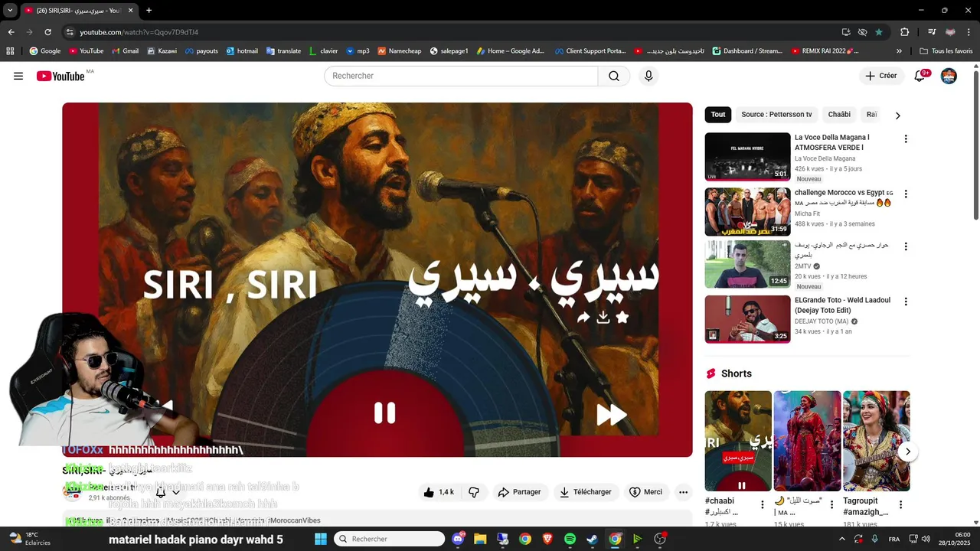
Task: Show hidden system tray icons
Action: (x=842, y=539)
